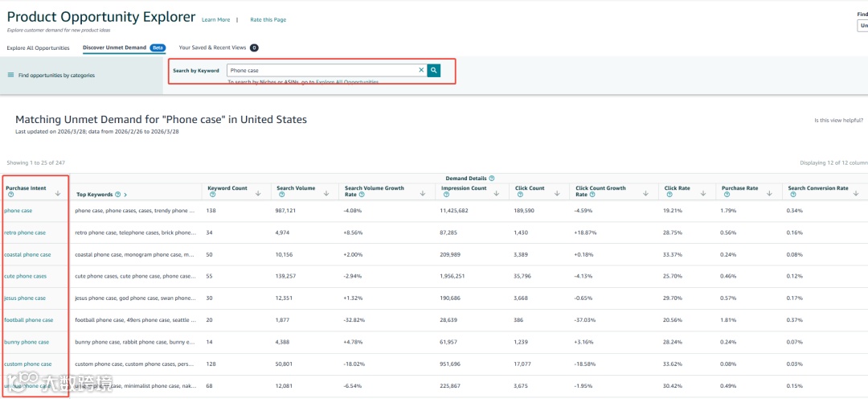The image size is (868, 399).
Task: Click the magnifier search button
Action: 434,71
